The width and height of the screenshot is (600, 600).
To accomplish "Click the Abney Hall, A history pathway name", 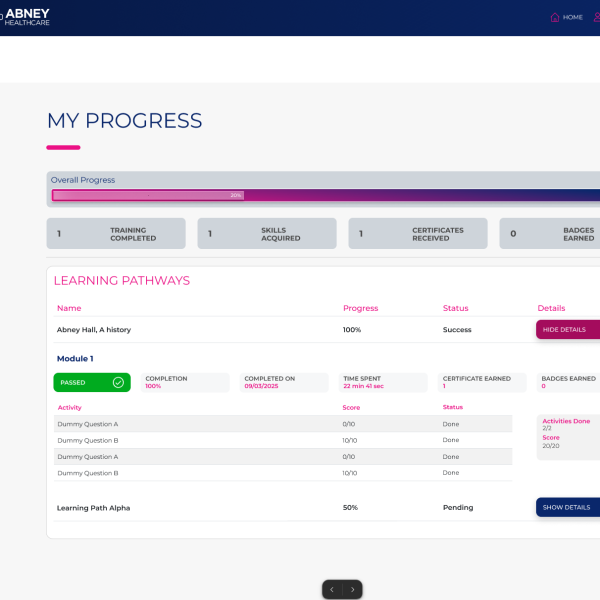I will tap(94, 329).
